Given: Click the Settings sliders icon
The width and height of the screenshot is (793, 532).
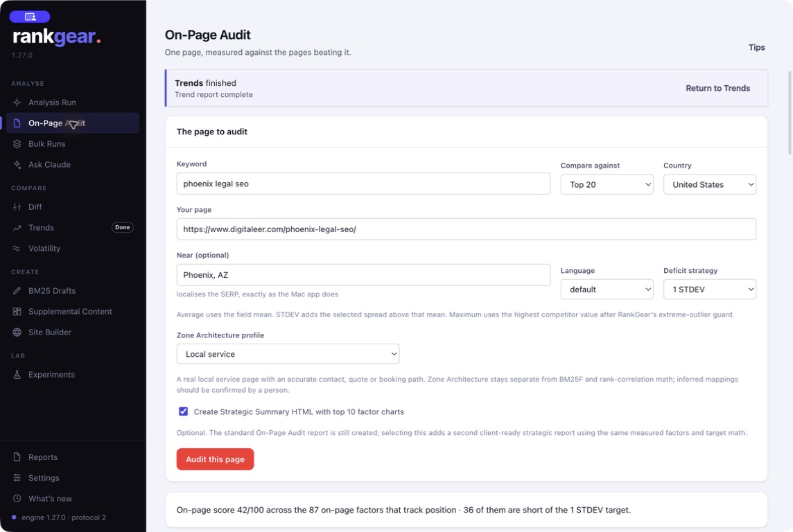Looking at the screenshot, I should pos(17,477).
